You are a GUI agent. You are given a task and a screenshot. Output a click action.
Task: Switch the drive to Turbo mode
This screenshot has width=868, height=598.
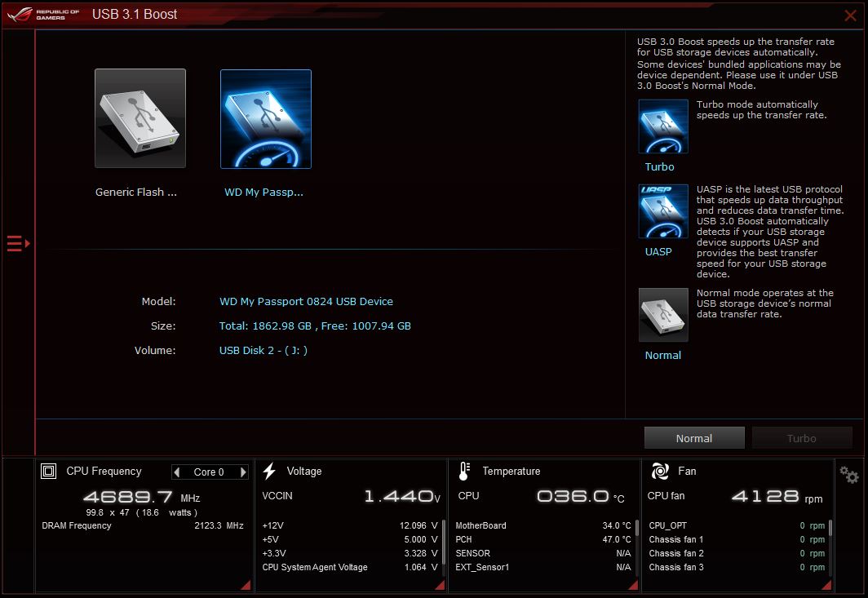point(801,437)
